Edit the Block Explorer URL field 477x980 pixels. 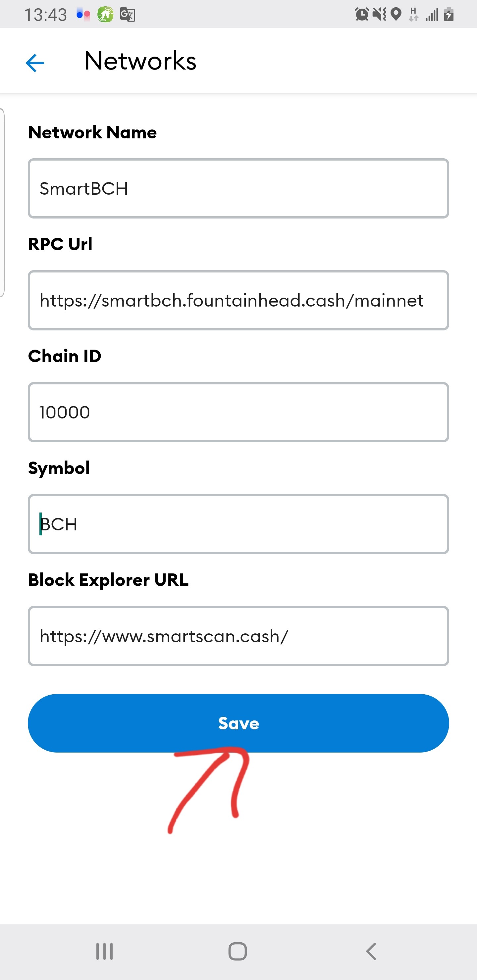coord(238,636)
